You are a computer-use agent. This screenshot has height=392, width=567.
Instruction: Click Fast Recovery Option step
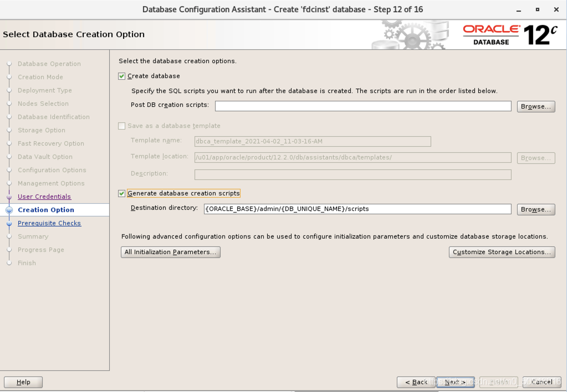51,143
